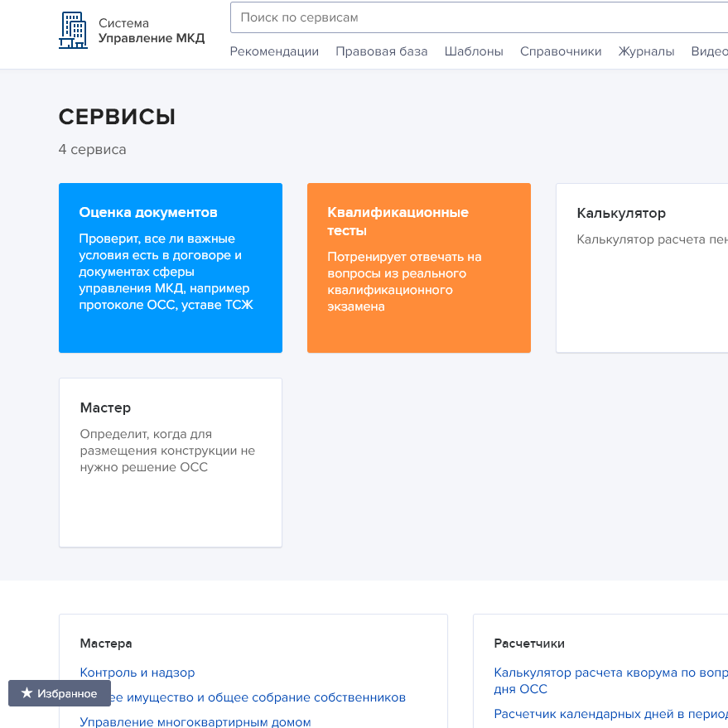Open the Оценка документов service card
This screenshot has width=728, height=728.
171,268
